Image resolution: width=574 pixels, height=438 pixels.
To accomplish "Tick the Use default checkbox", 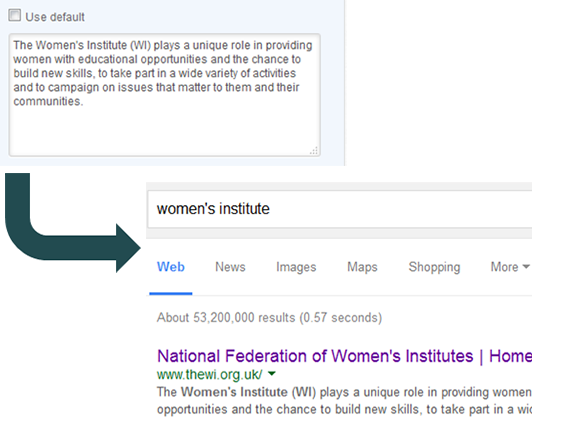I will pyautogui.click(x=15, y=16).
